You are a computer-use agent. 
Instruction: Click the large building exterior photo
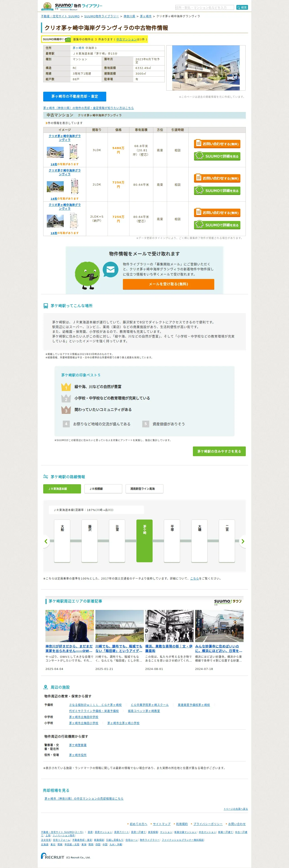tap(206, 68)
